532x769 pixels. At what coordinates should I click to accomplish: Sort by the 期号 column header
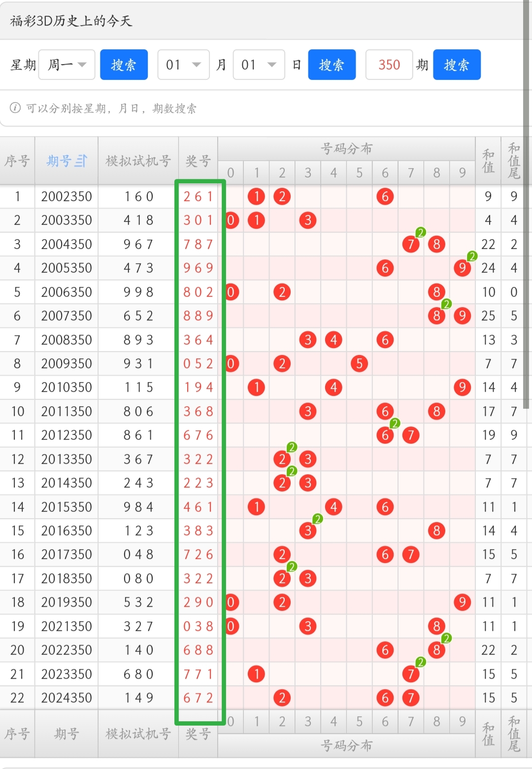[x=66, y=161]
